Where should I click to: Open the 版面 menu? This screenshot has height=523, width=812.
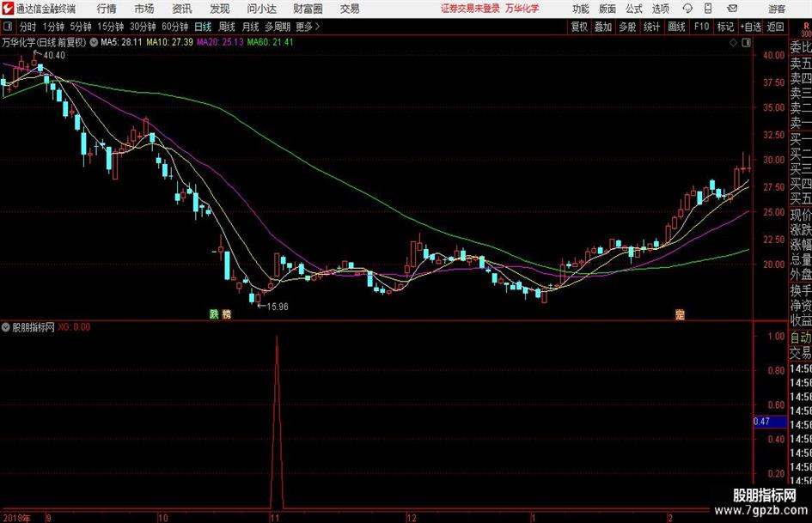coord(607,9)
